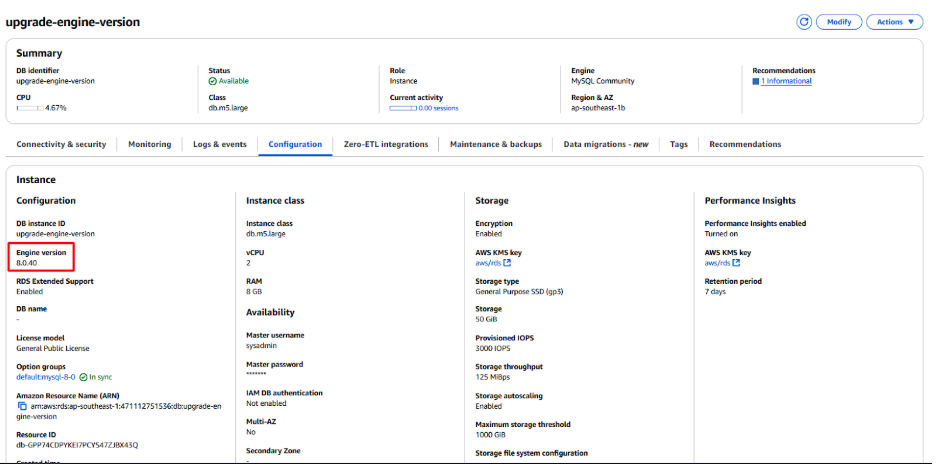Viewport: 937px width, 464px height.
Task: Click the 0.00 sessions link
Action: coord(438,108)
